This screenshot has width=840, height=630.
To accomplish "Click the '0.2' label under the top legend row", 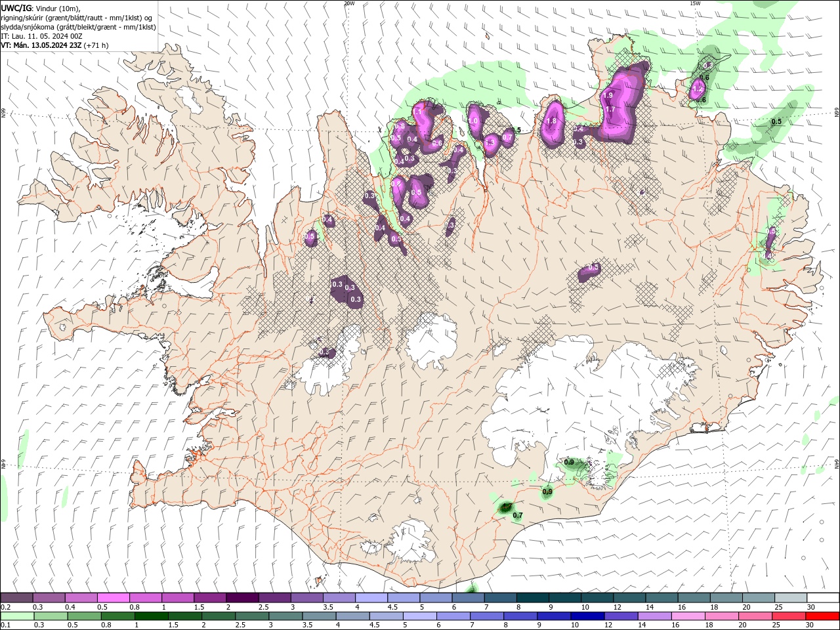I will (x=5, y=607).
